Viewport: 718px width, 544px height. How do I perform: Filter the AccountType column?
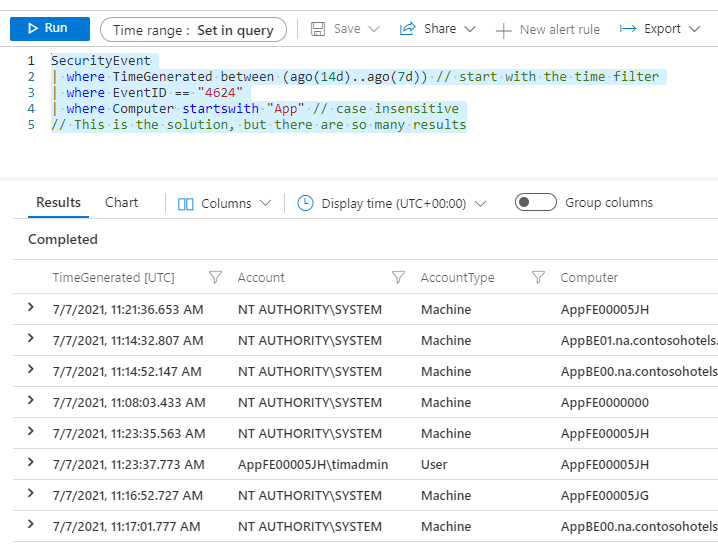[538, 277]
